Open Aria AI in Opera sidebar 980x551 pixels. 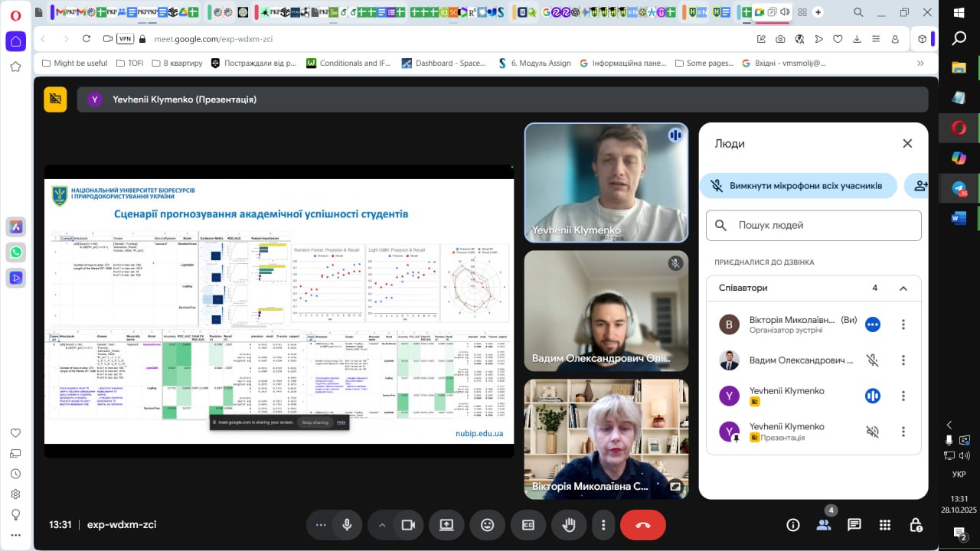[x=15, y=227]
